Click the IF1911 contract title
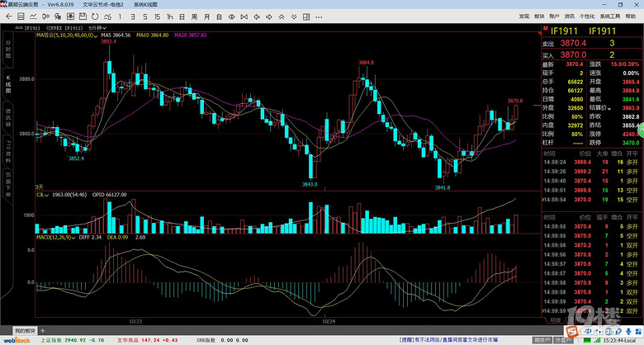This screenshot has width=644, height=345. (563, 31)
